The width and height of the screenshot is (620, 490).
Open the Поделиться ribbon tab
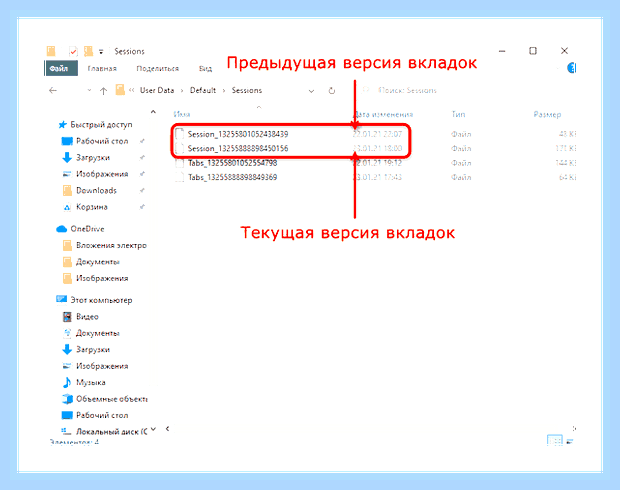(157, 68)
